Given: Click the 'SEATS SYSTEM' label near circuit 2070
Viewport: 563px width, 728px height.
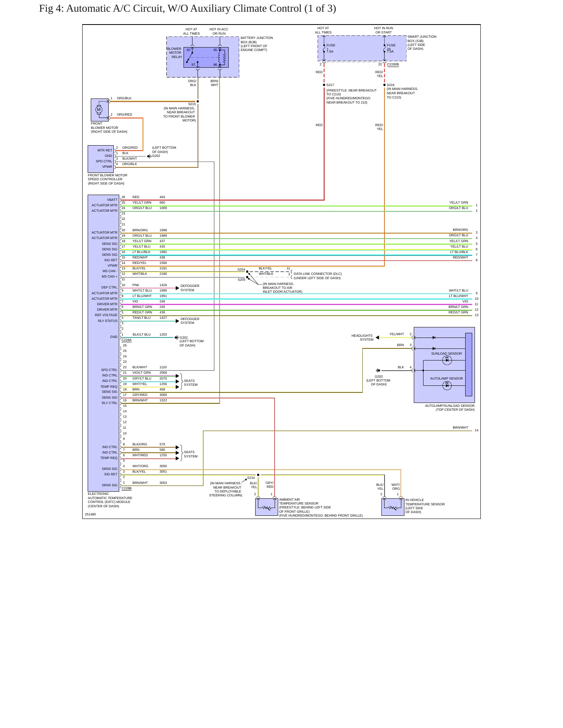Looking at the screenshot, I should point(191,383).
